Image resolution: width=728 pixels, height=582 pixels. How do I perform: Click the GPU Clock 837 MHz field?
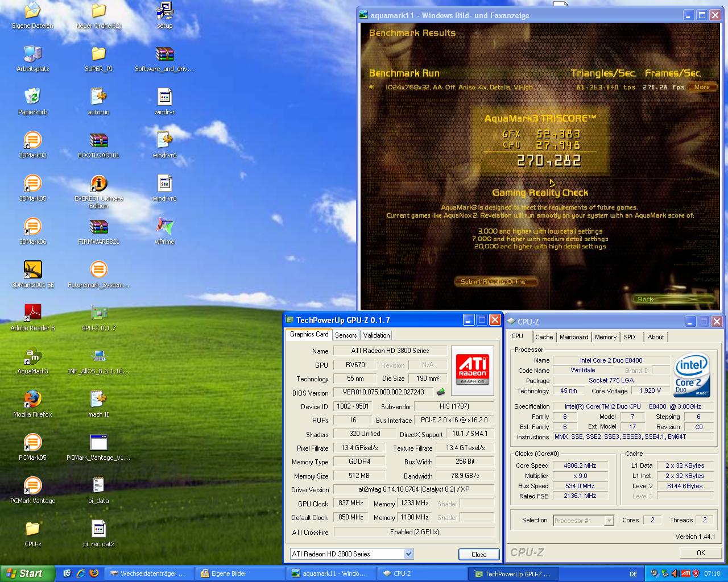351,503
